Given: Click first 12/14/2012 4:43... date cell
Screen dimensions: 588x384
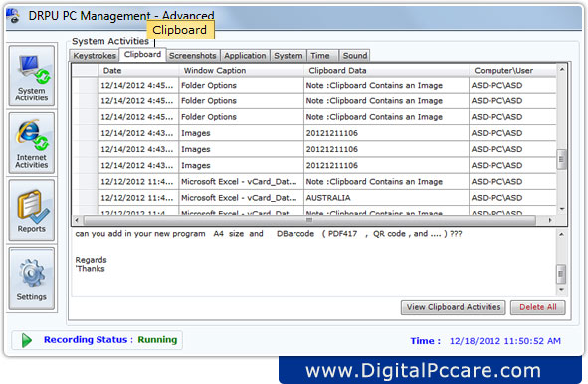Looking at the screenshot, I should point(137,133).
